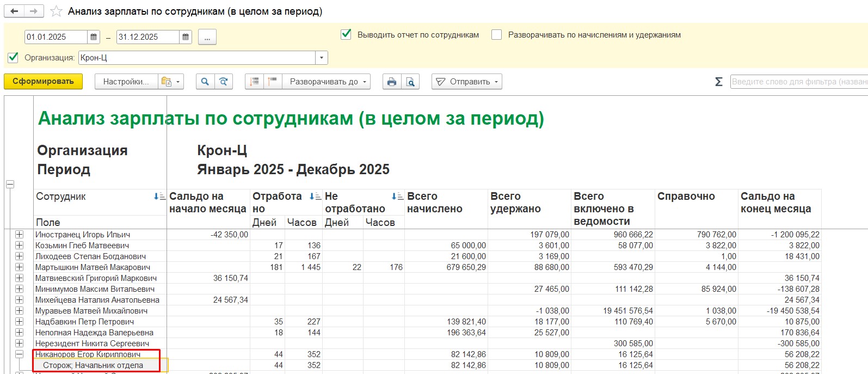Uncheck the Организация filter checkbox
Screen dimensions: 868x374
[13, 57]
